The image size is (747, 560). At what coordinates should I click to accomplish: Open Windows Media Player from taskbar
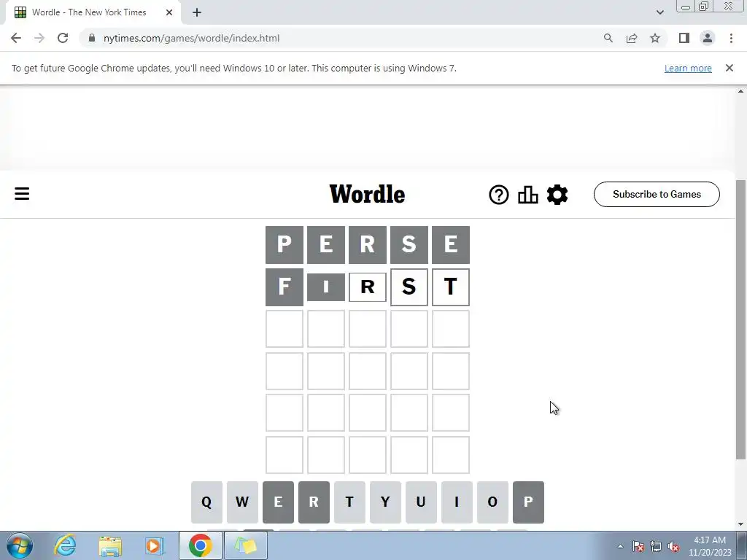(x=155, y=545)
